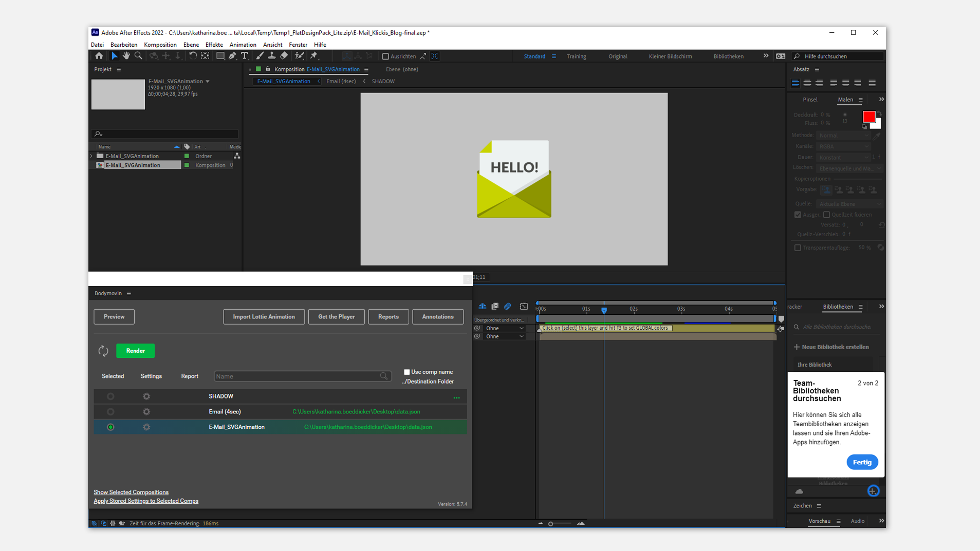Screen dimensions: 980x551
Task: Check the Use comp name box
Action: coord(406,372)
